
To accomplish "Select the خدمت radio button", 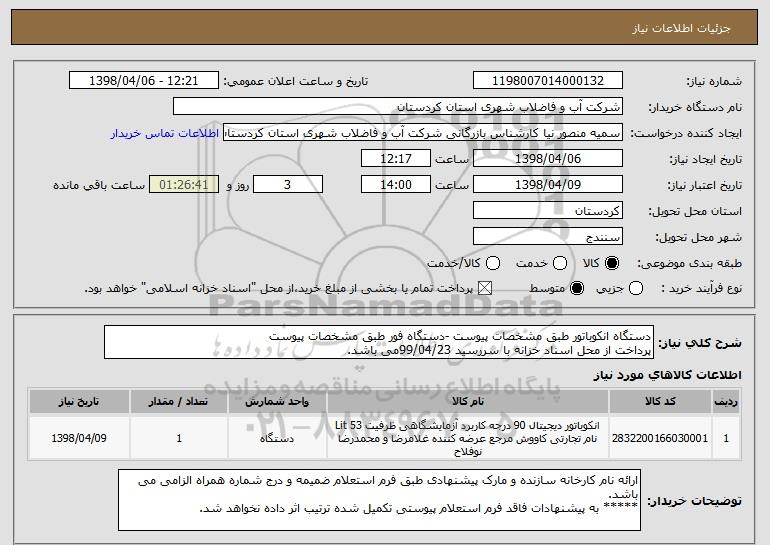I will point(560,263).
